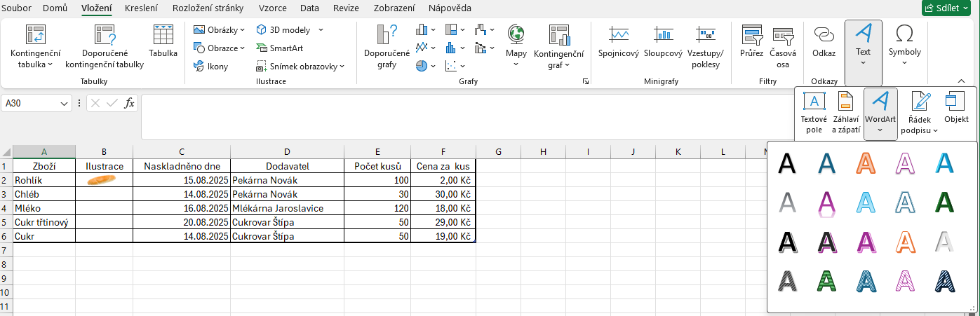Choose the dark green WordArt style
The image size is (980, 316).
click(x=945, y=202)
